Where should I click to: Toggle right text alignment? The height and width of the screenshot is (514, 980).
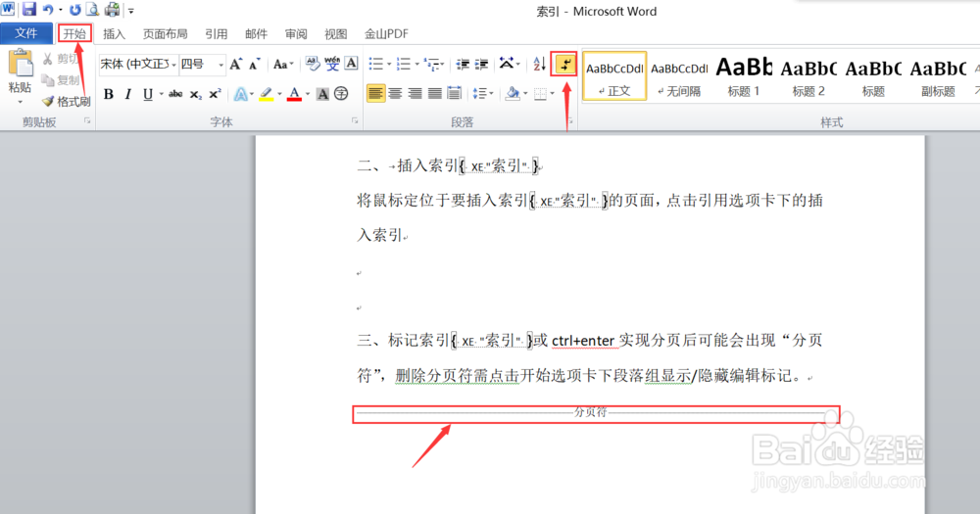point(415,94)
